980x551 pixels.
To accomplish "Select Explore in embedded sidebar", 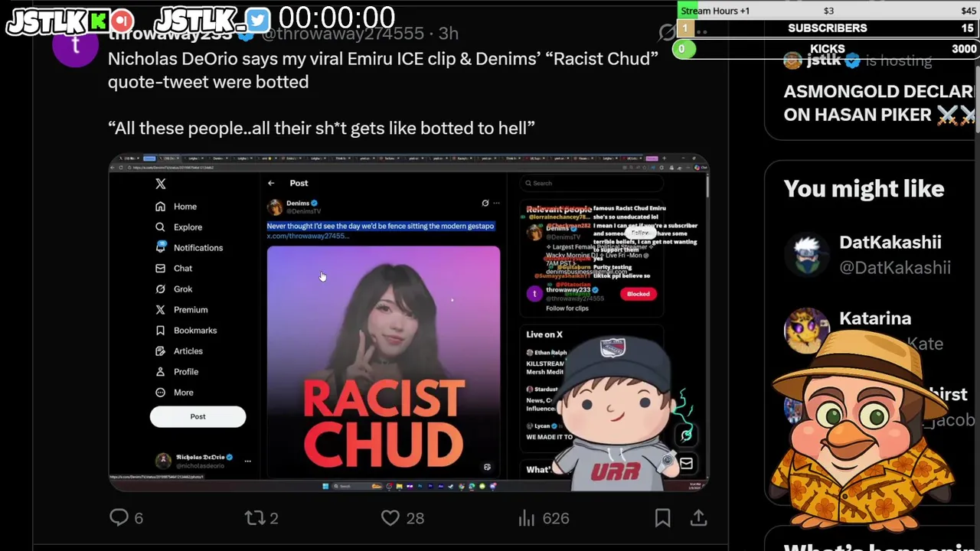I will pyautogui.click(x=179, y=227).
